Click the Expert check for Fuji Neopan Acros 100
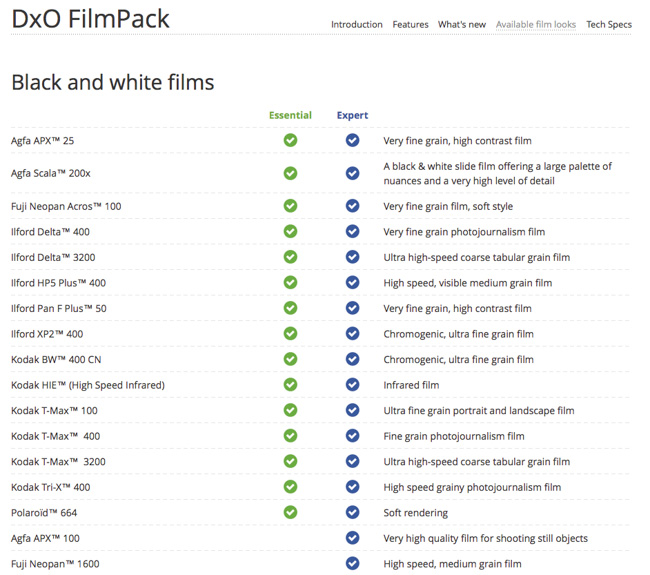The height and width of the screenshot is (575, 650). [x=352, y=206]
